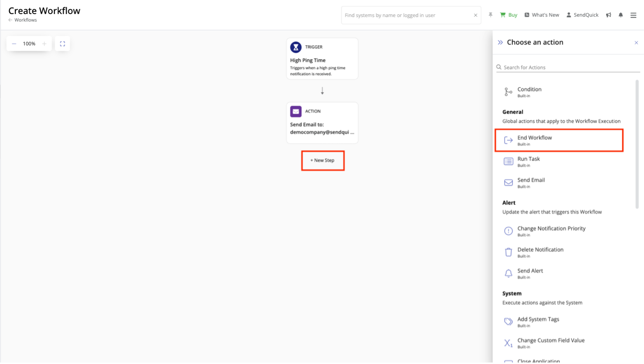Image resolution: width=644 pixels, height=364 pixels.
Task: Click the zoom in plus icon
Action: [x=44, y=44]
